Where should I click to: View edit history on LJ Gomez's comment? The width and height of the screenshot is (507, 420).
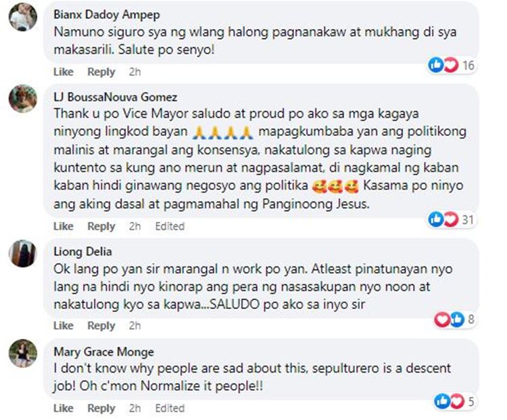coord(170,226)
